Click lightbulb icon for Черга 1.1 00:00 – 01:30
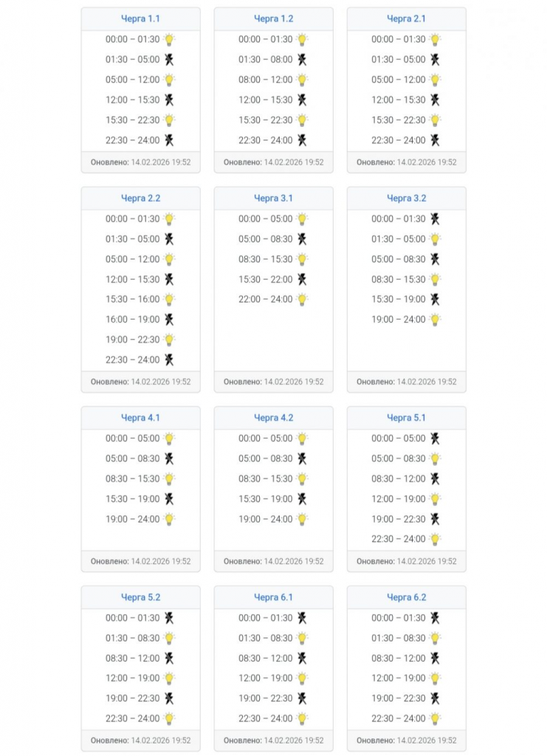Image resolution: width=547 pixels, height=756 pixels. pos(169,40)
